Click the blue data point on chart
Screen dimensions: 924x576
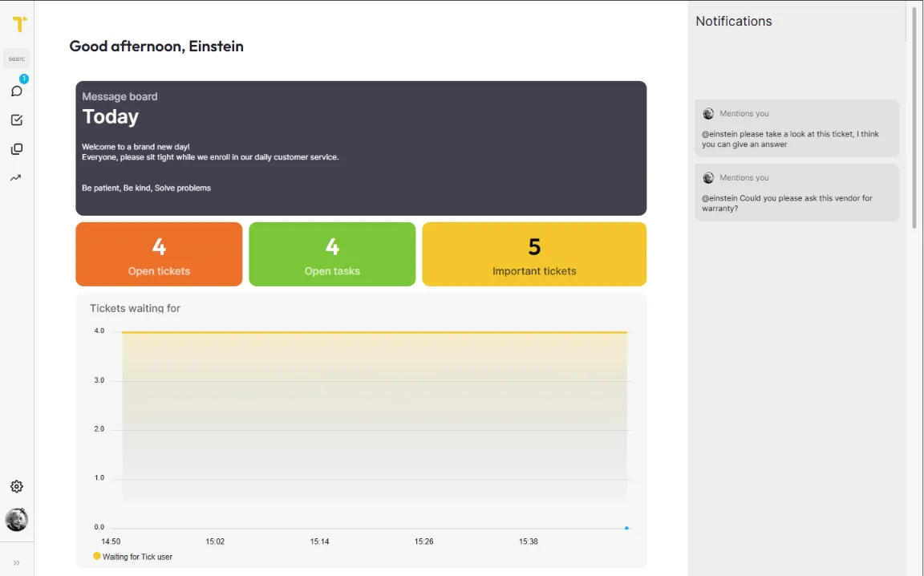pyautogui.click(x=626, y=528)
